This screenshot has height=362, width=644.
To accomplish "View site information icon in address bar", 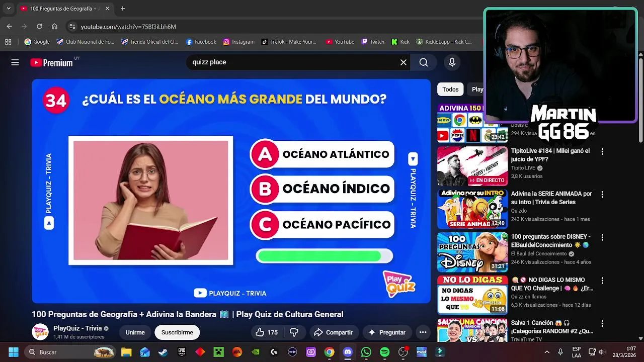I will (x=72, y=27).
